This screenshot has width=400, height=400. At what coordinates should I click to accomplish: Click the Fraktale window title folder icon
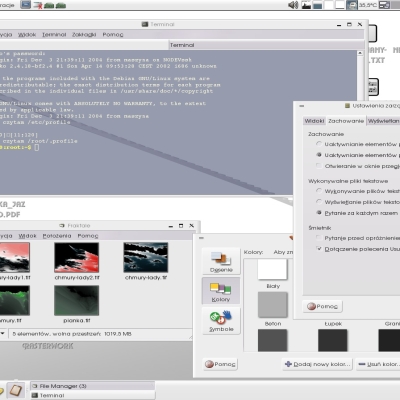point(62,226)
